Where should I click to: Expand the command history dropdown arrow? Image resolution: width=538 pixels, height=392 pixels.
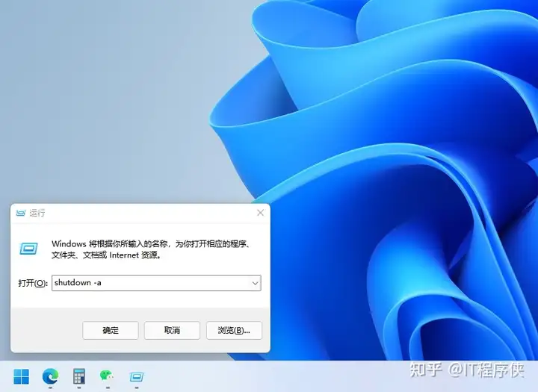click(x=255, y=283)
